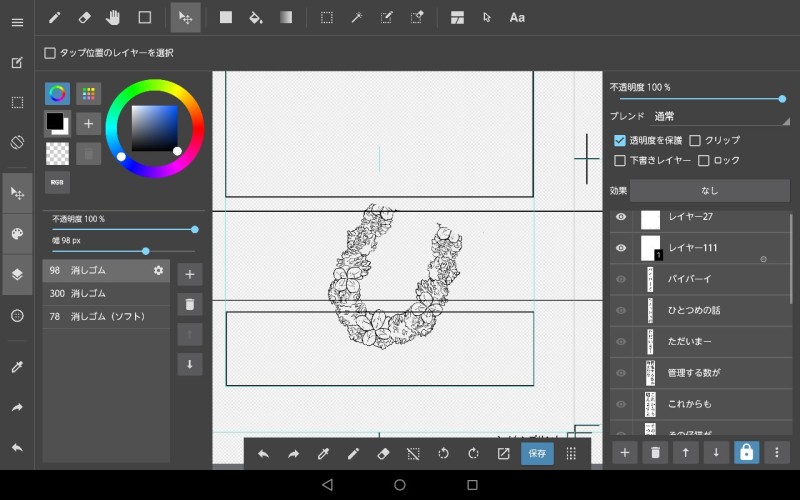
Task: Click the black foreground color swatch
Action: click(55, 121)
